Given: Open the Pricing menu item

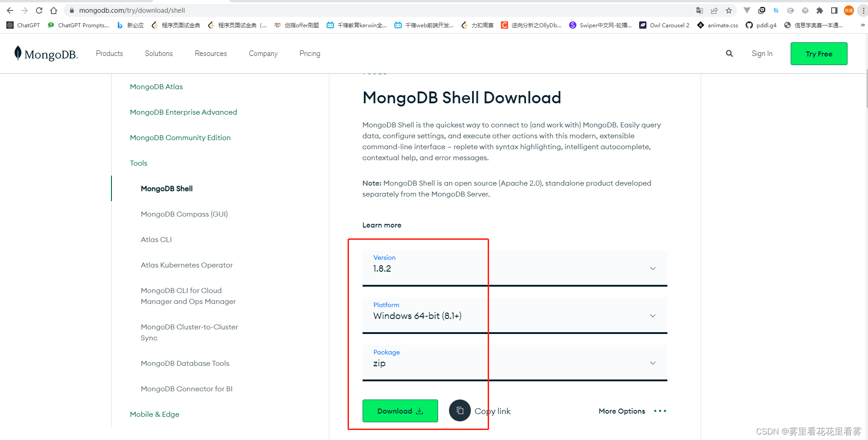Looking at the screenshot, I should point(309,53).
